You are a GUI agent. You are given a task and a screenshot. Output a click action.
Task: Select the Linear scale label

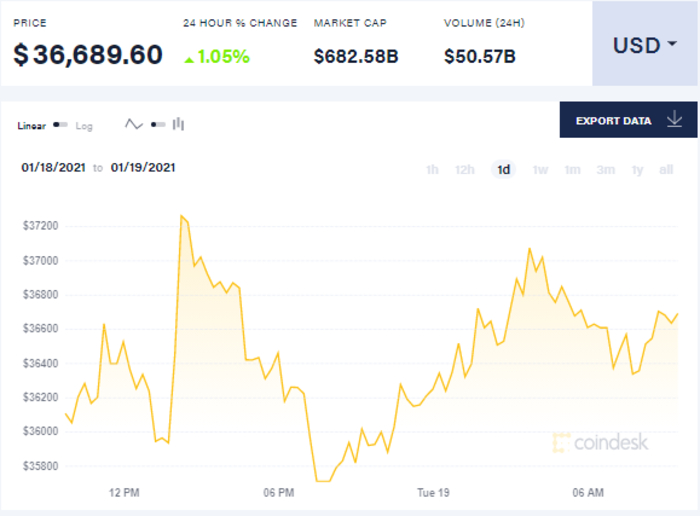[32, 126]
